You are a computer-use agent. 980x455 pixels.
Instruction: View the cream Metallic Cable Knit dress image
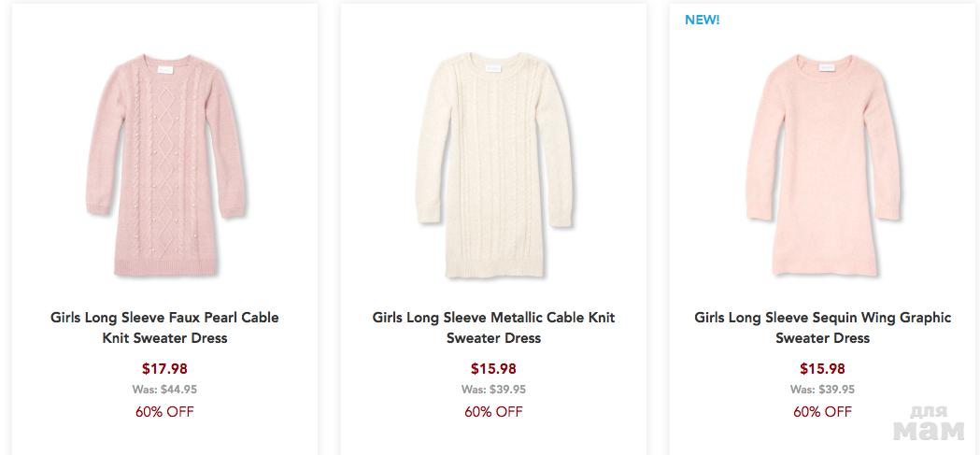coord(493,168)
